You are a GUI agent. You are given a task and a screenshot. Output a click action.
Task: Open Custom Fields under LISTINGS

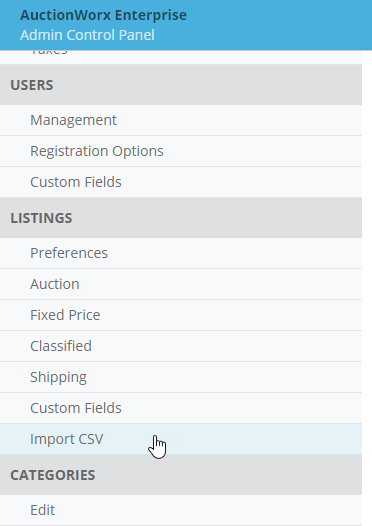181,408
